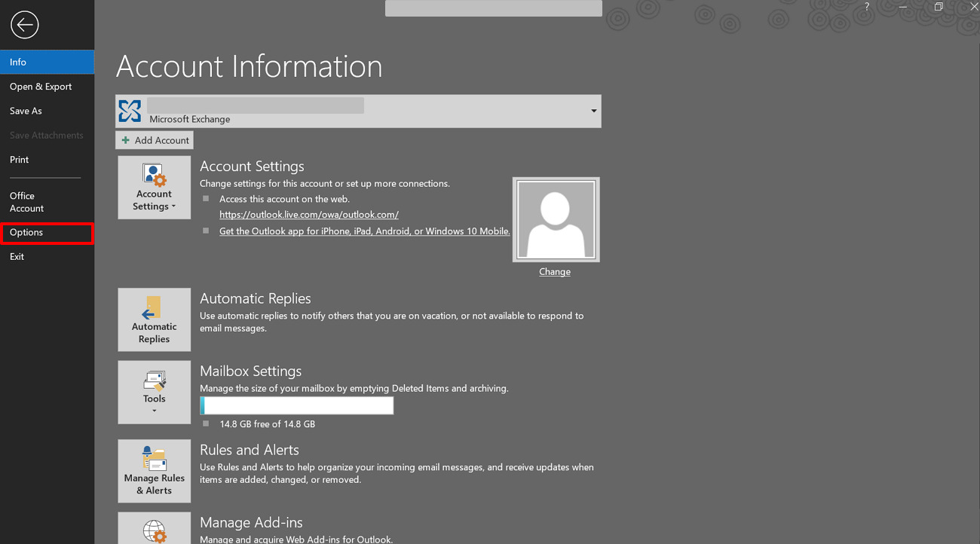Open the mailbox Tools menu button
The height and width of the screenshot is (544, 980).
coord(155,392)
